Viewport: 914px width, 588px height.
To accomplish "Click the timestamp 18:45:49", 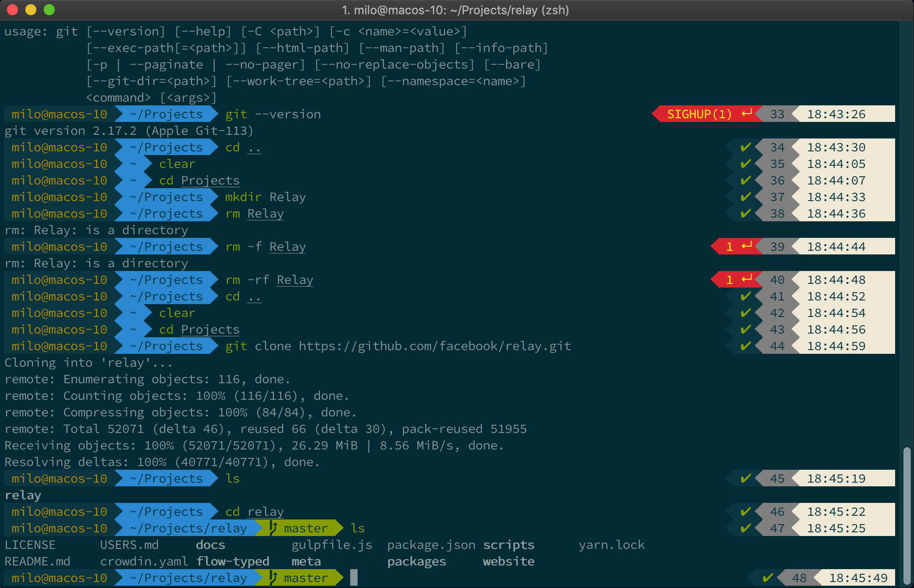I will tap(858, 578).
